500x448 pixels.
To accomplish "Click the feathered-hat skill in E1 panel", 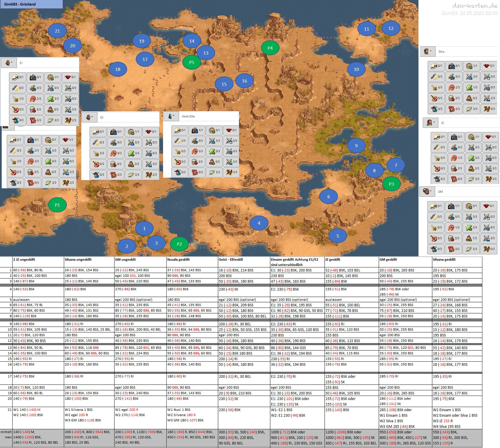I will (x=17, y=120).
